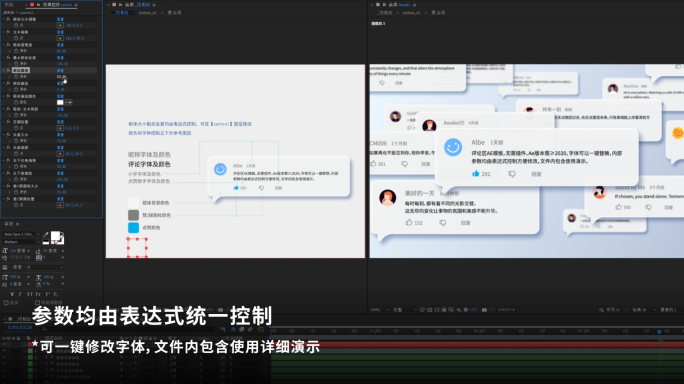
Task: Collapse the 框体大小调整 effect
Action: point(4,19)
